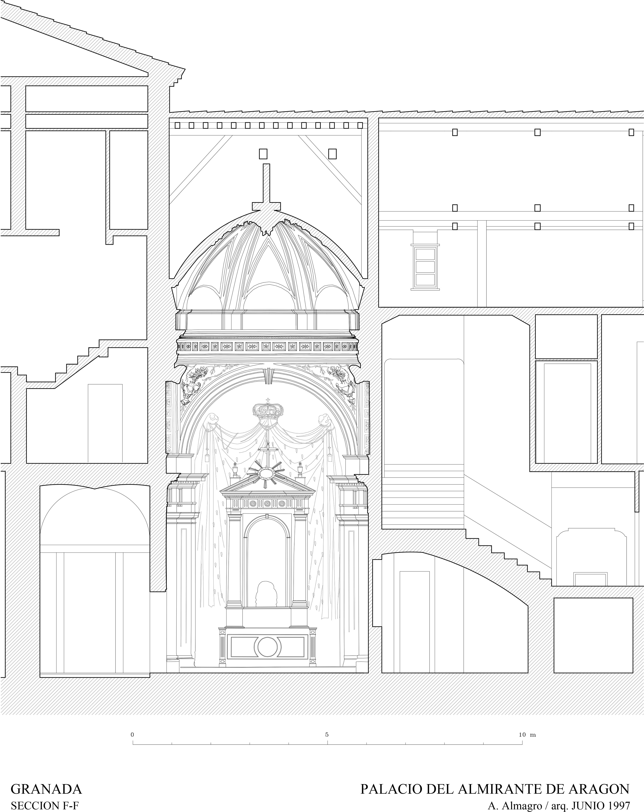Click the SECCION F-F label
The height and width of the screenshot is (812, 644).
[x=45, y=806]
